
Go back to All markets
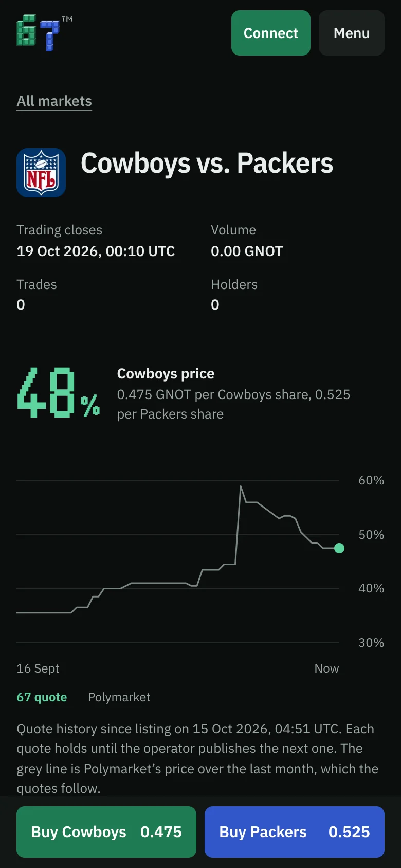(x=54, y=101)
